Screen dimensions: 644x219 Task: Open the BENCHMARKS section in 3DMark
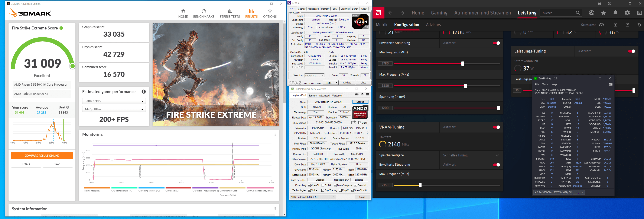204,13
